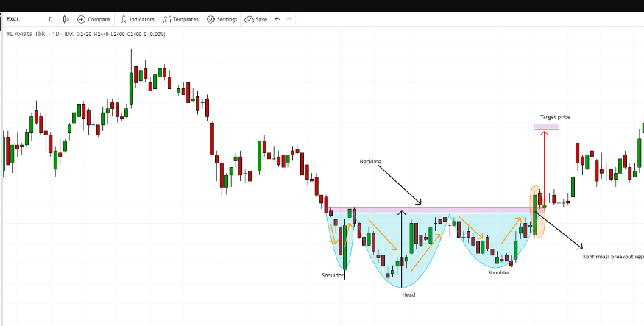Undo the last chart action

277,19
